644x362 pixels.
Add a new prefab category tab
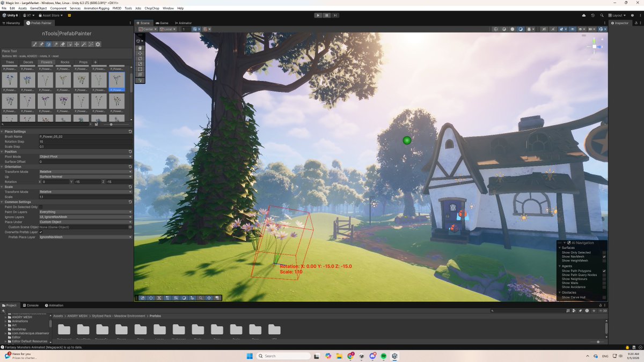pos(96,62)
